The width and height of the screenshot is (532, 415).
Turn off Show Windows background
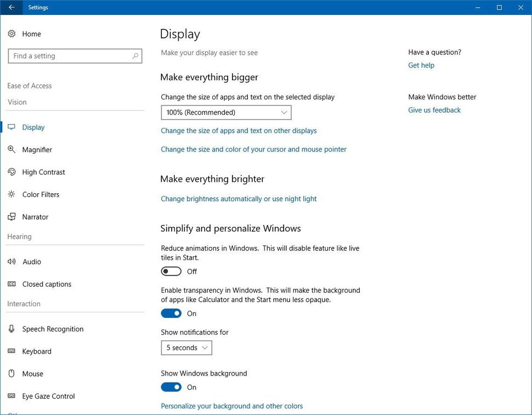171,387
